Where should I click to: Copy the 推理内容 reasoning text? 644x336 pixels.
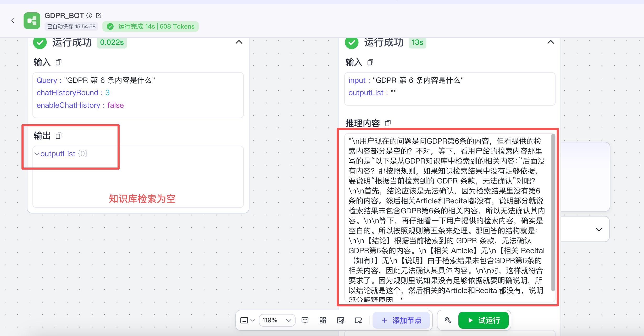(388, 123)
